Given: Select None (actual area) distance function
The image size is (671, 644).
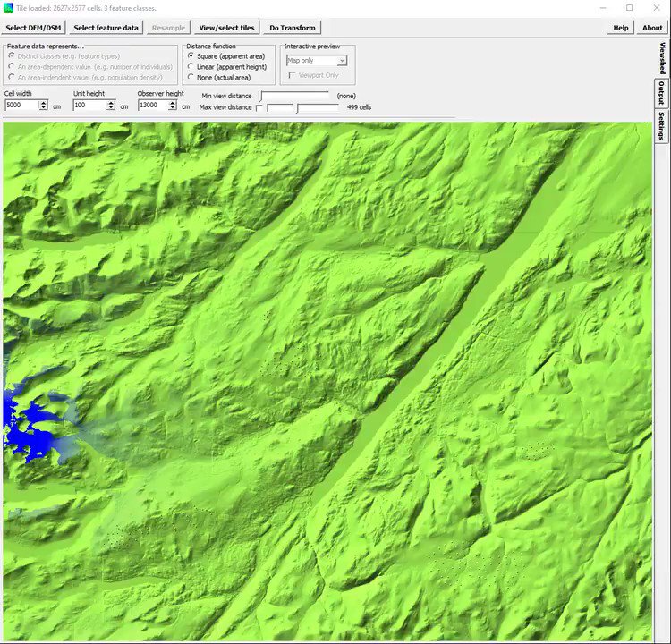Looking at the screenshot, I should click(191, 78).
